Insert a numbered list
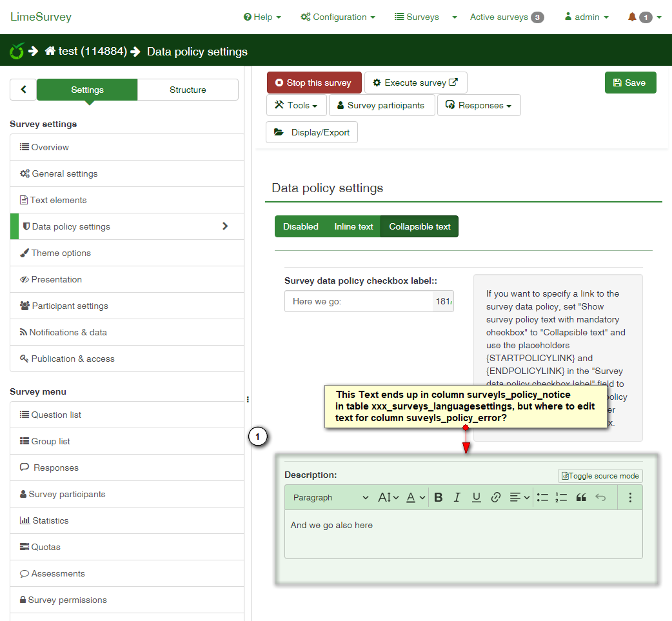672x621 pixels. [561, 497]
